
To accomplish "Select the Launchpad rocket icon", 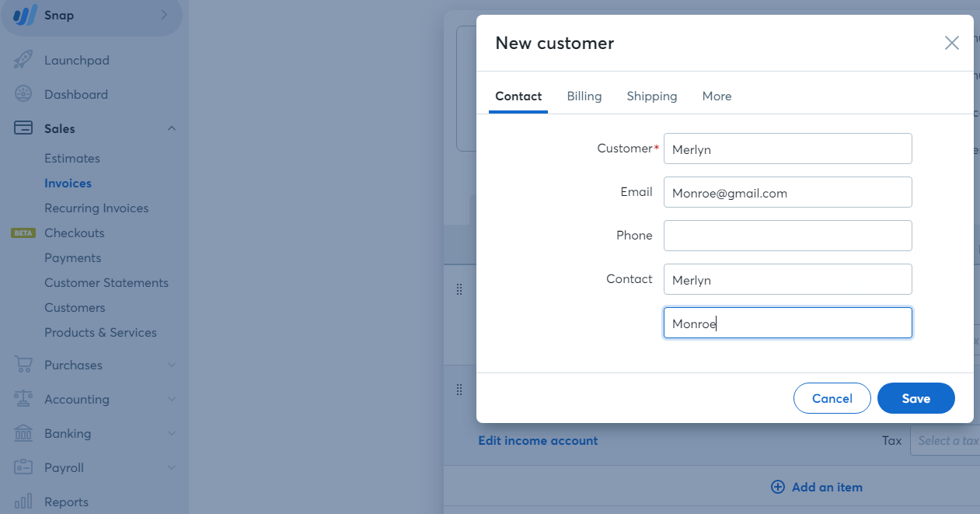I will point(22,60).
